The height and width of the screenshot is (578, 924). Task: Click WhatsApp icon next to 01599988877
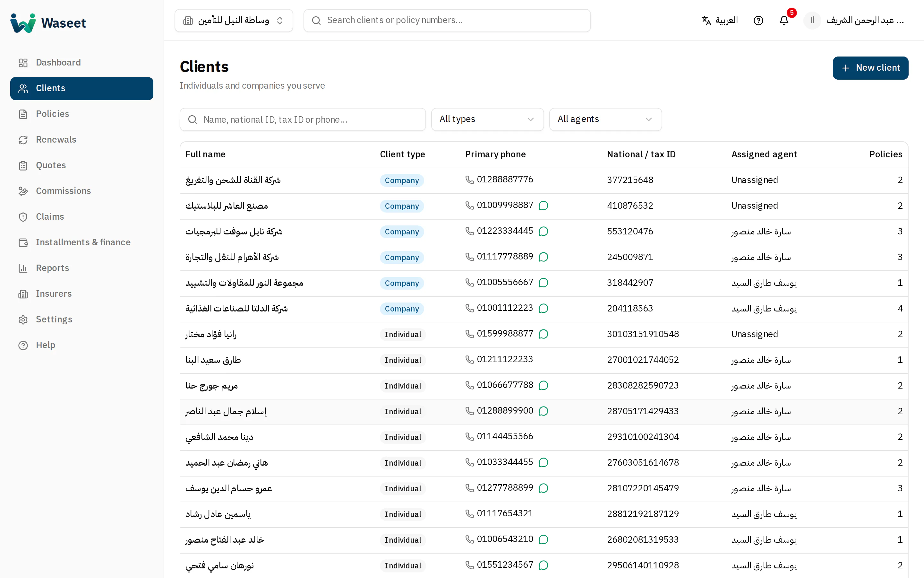coord(543,334)
